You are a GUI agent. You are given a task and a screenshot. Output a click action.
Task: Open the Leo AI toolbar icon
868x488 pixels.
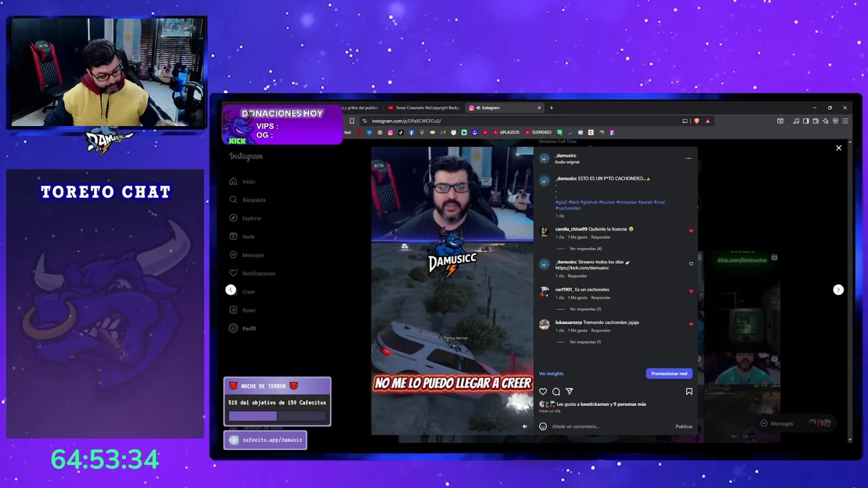coord(825,121)
